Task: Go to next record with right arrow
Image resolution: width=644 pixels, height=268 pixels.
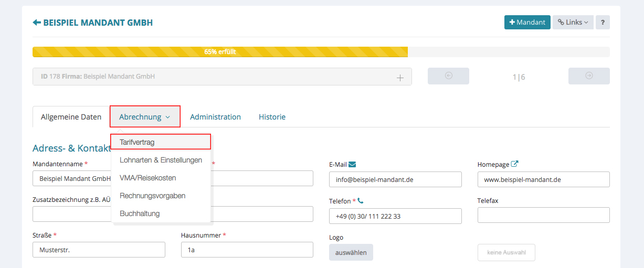Action: [589, 76]
